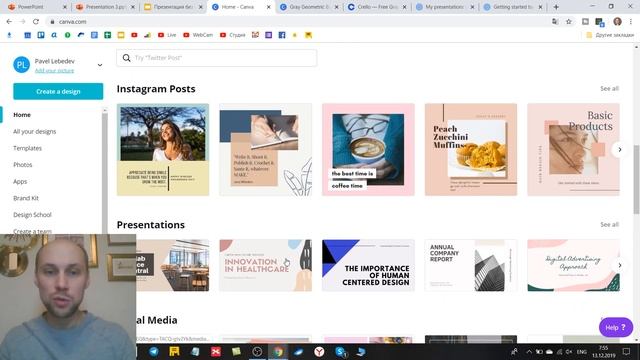
Task: Open Apps in the sidebar
Action: [20, 182]
